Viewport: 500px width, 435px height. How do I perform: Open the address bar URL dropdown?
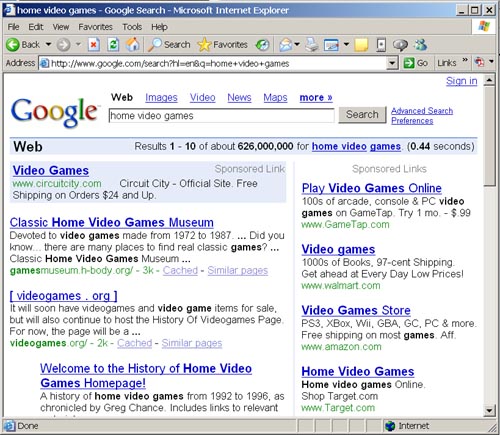click(x=392, y=63)
